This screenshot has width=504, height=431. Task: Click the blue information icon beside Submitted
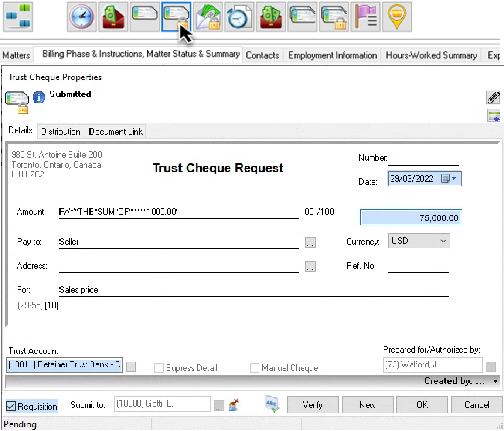click(x=39, y=97)
